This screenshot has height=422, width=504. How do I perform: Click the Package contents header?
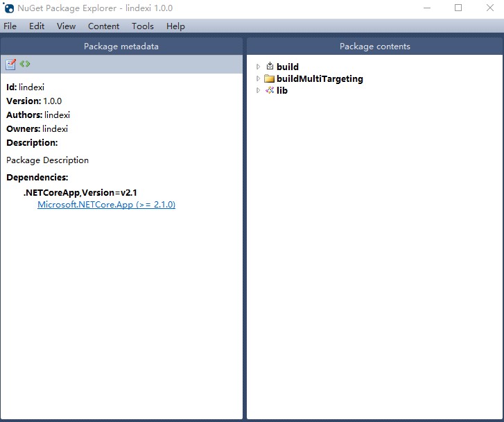coord(375,47)
